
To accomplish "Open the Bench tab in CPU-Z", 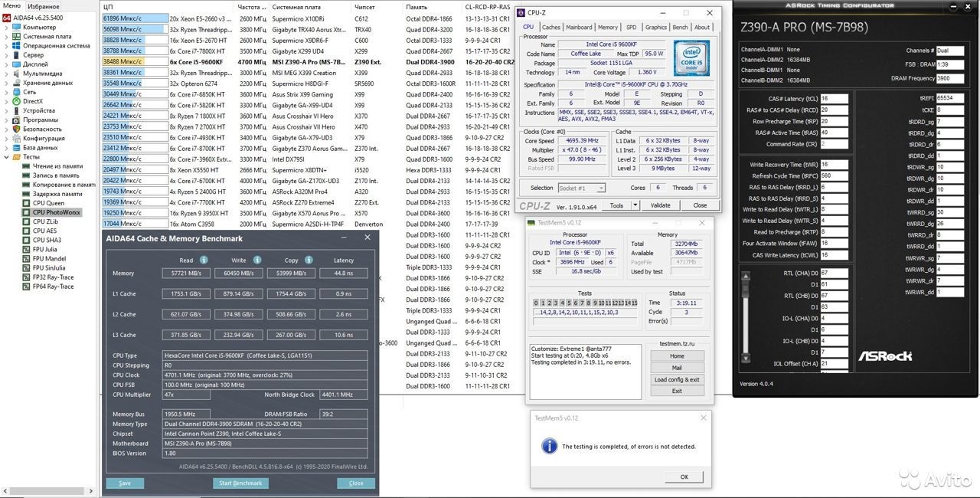I will pyautogui.click(x=680, y=27).
